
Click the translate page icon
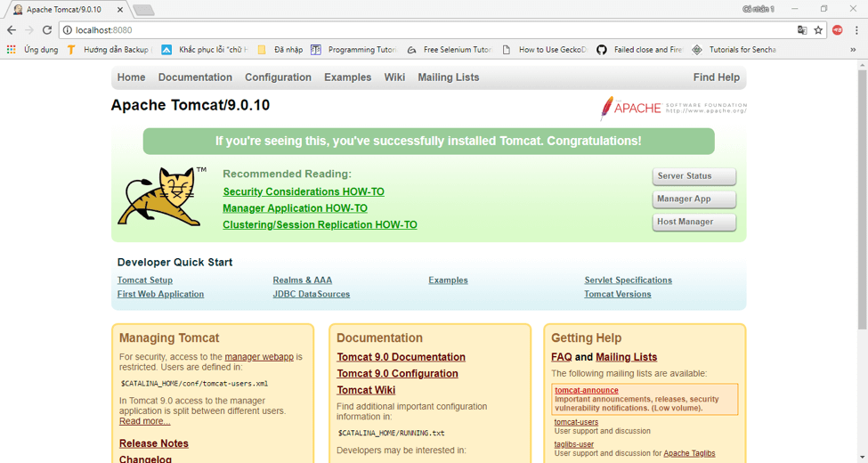click(801, 30)
